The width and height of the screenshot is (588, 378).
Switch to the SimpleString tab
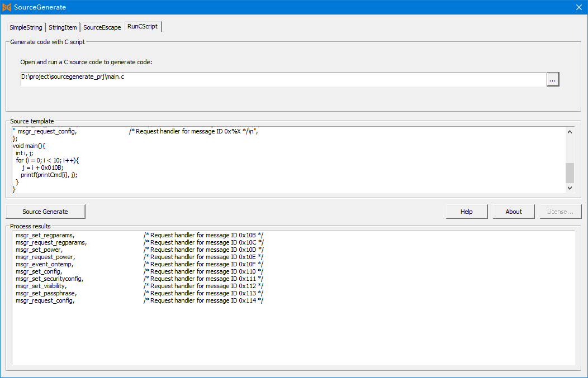pos(26,27)
